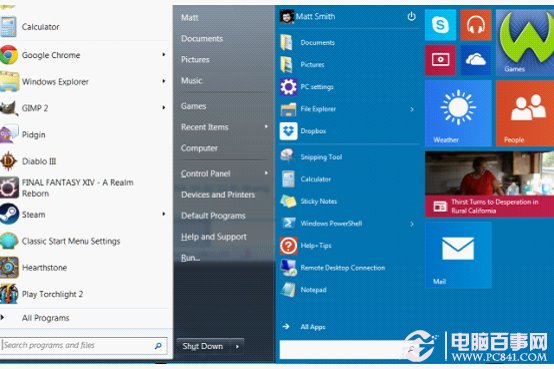This screenshot has width=554, height=369.
Task: Launch Snipping Tool icon
Action: tap(288, 156)
